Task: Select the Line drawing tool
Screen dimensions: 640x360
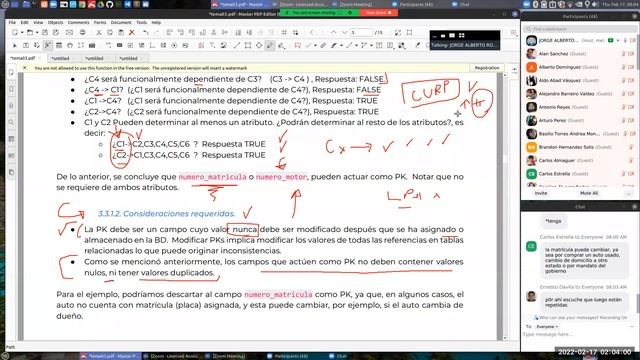Action: (x=237, y=45)
